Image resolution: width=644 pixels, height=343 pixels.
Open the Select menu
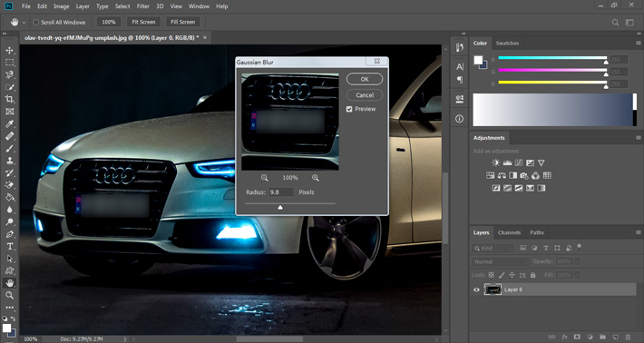point(122,6)
